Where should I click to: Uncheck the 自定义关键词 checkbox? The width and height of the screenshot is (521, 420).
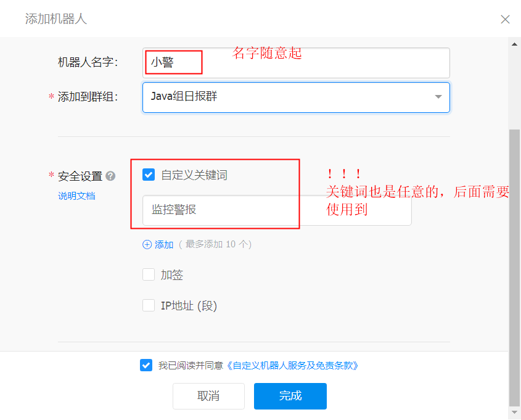click(149, 175)
